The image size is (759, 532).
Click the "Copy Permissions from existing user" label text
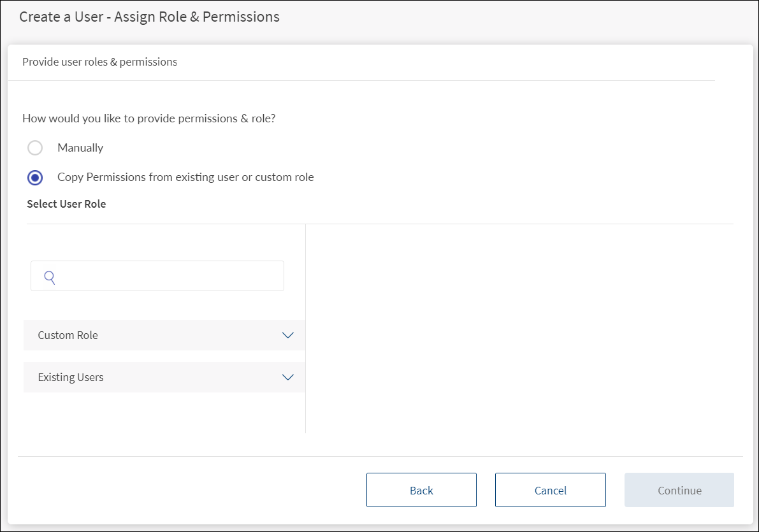click(185, 177)
